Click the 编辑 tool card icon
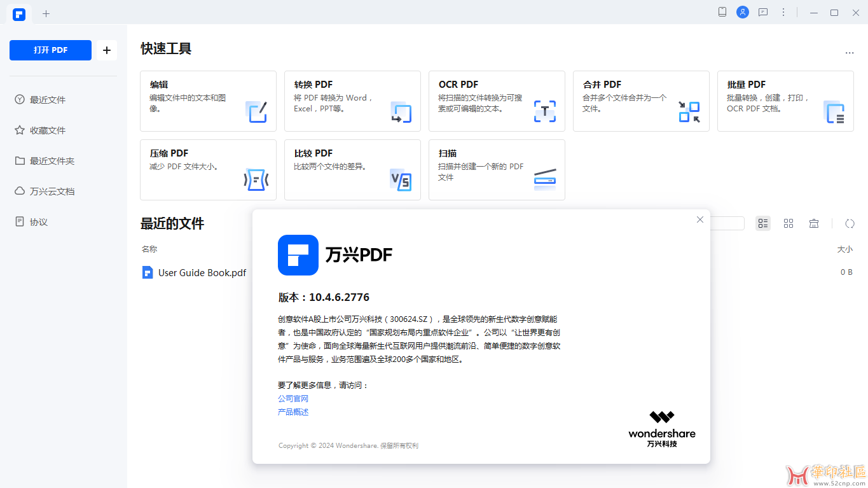 [x=256, y=112]
